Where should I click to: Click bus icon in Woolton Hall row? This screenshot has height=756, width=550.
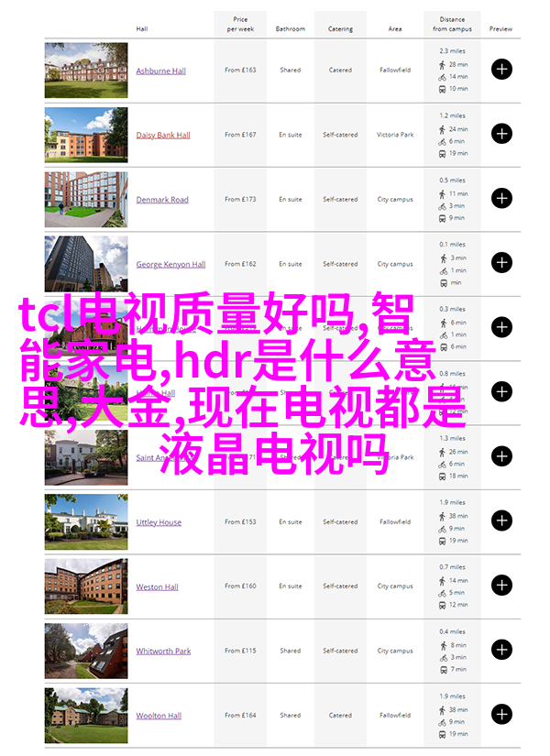(x=443, y=734)
